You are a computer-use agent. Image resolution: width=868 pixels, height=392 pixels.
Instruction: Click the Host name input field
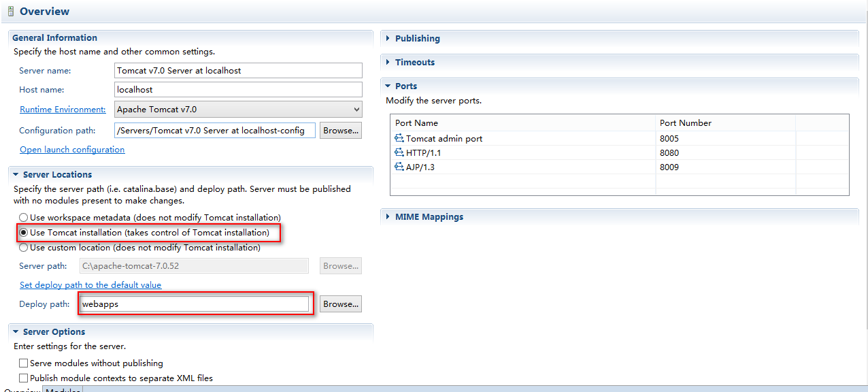tap(238, 90)
